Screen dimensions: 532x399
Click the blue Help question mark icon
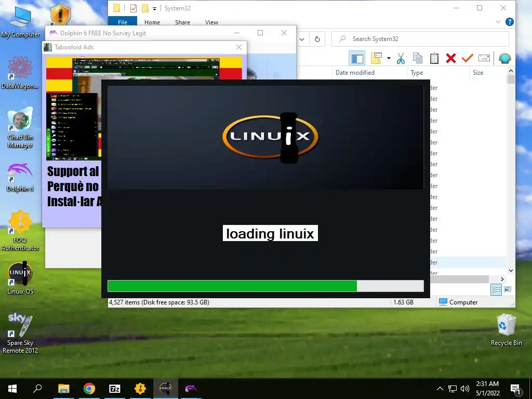tap(509, 22)
